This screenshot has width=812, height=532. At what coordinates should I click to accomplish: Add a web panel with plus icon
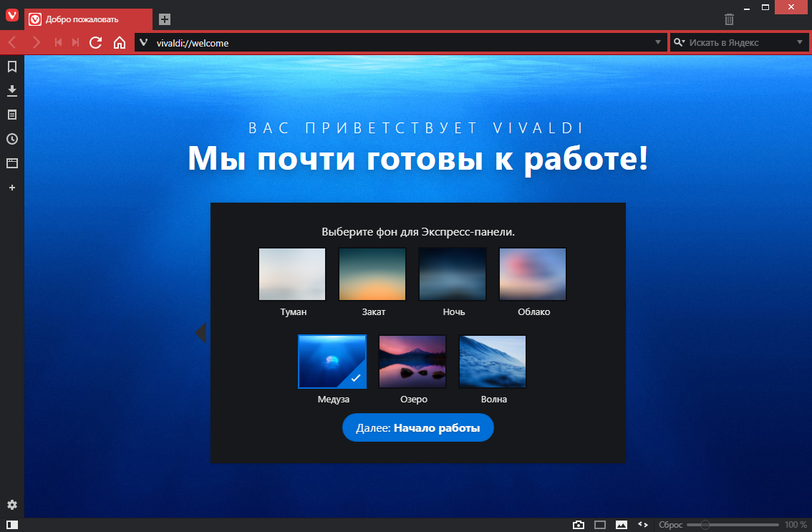pos(12,188)
